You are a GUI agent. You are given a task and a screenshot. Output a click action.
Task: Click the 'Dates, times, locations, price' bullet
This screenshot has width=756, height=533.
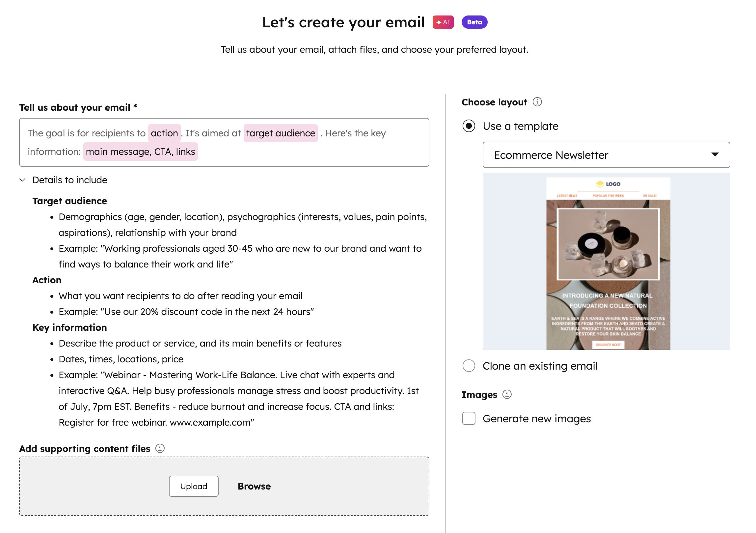tap(121, 359)
